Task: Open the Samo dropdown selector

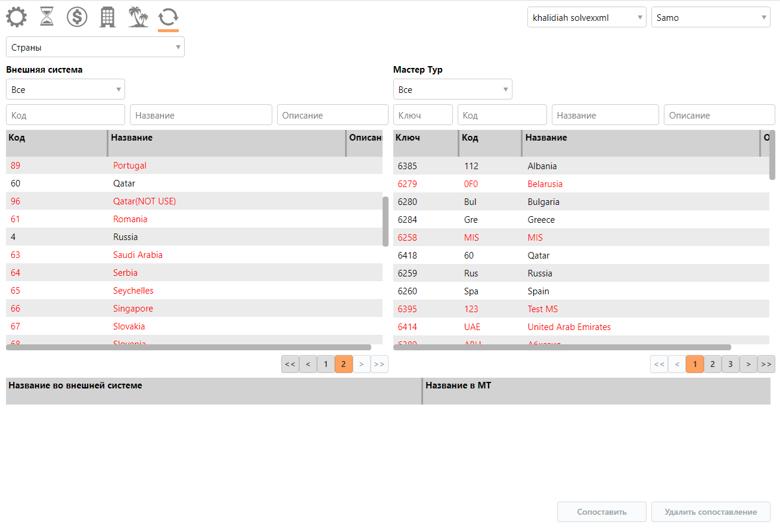Action: pyautogui.click(x=710, y=17)
